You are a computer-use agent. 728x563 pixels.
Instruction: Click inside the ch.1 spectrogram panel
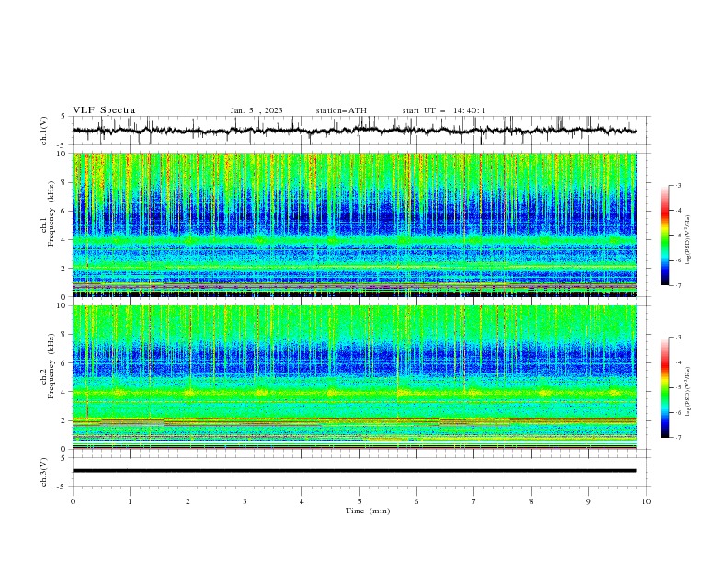(x=355, y=224)
